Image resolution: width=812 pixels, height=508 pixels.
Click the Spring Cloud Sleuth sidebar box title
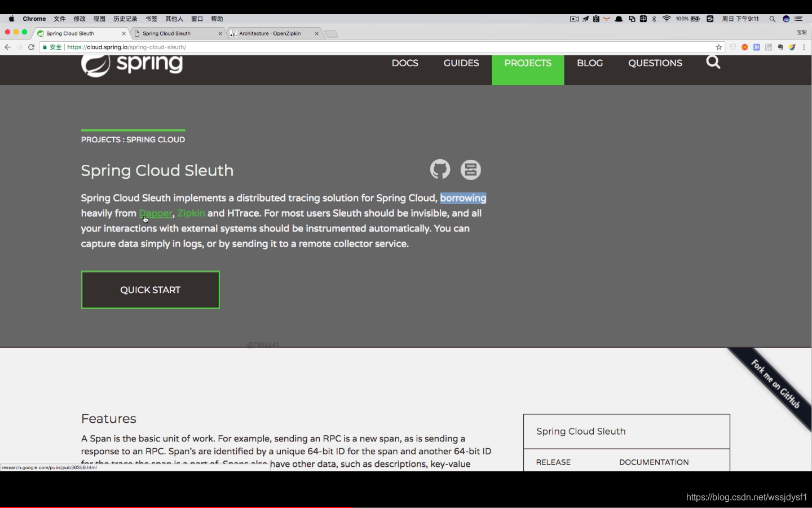[x=581, y=431]
